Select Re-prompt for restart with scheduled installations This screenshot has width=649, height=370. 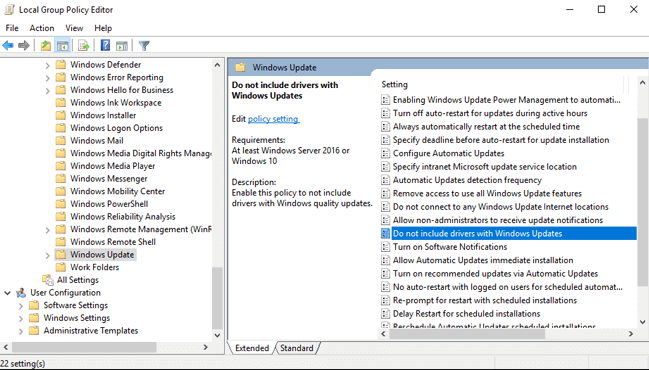(x=485, y=300)
